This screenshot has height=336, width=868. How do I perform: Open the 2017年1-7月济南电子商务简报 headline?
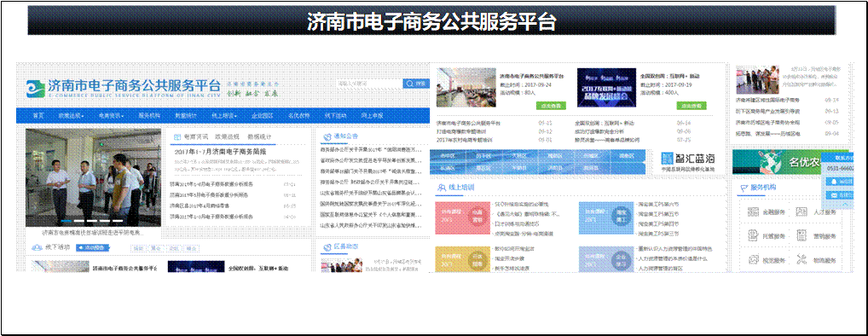point(220,151)
